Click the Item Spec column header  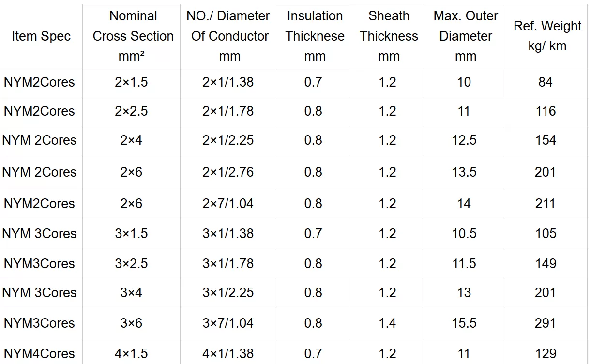pos(41,36)
